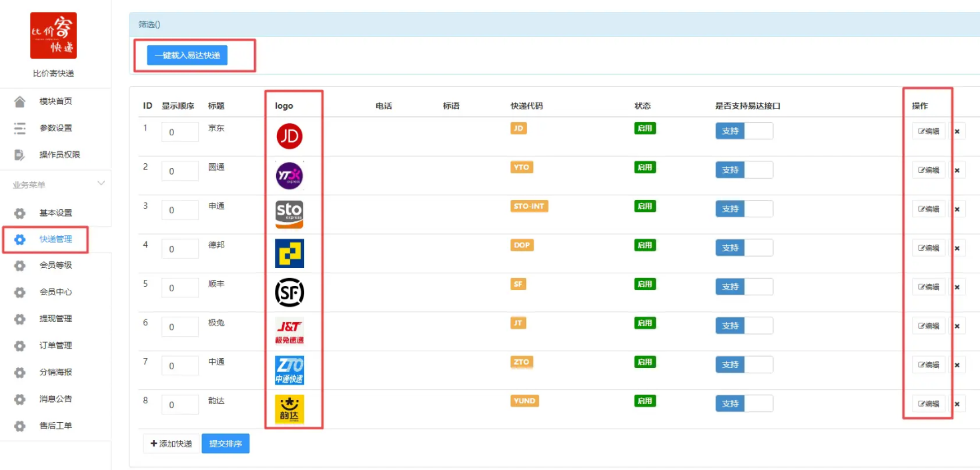Screen dimensions: 980x470
Task: Edit the 顺丰 courier entry
Action: coord(929,287)
